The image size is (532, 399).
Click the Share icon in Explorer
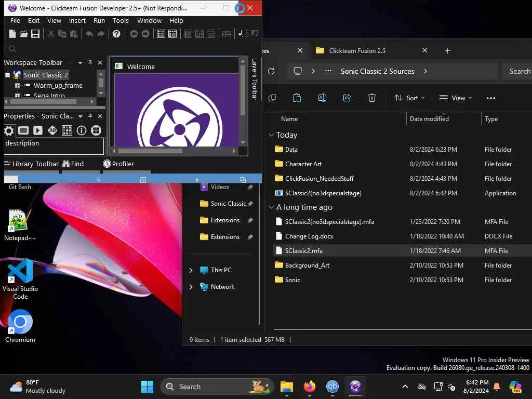tap(347, 98)
